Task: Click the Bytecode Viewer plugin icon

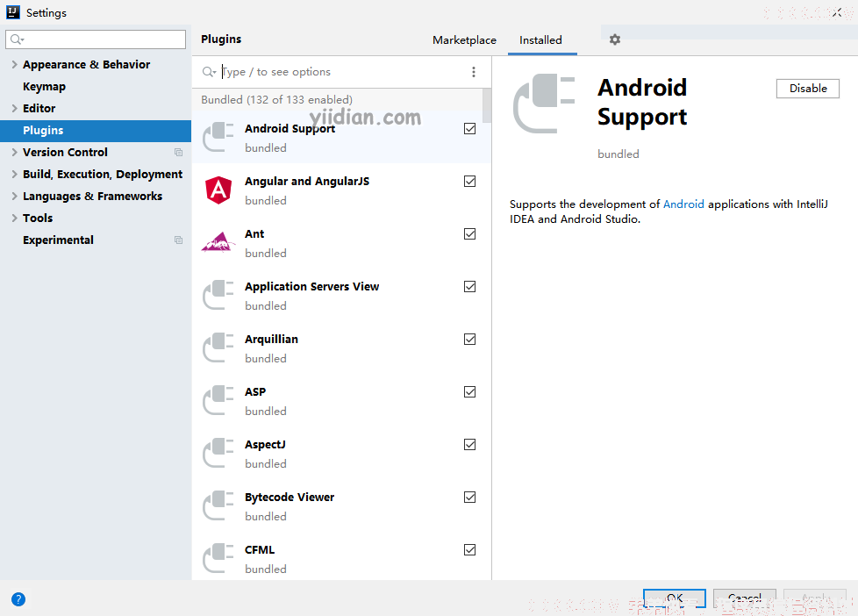Action: point(218,505)
